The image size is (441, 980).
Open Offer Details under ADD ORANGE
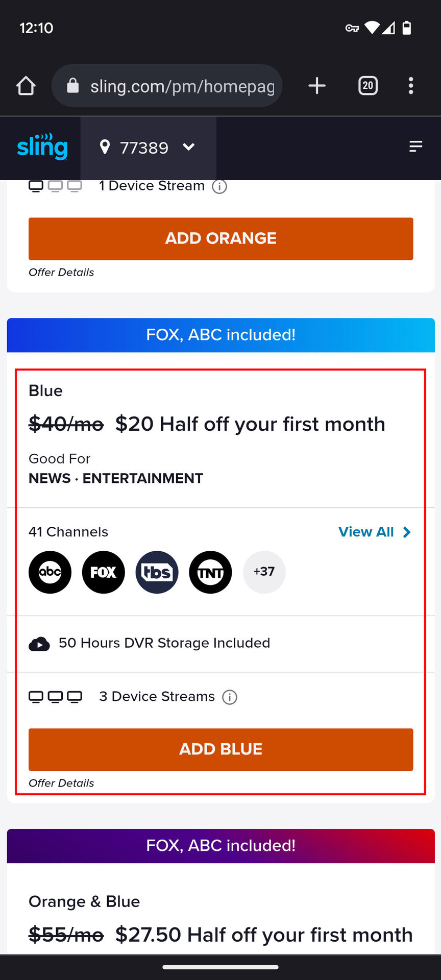(61, 273)
